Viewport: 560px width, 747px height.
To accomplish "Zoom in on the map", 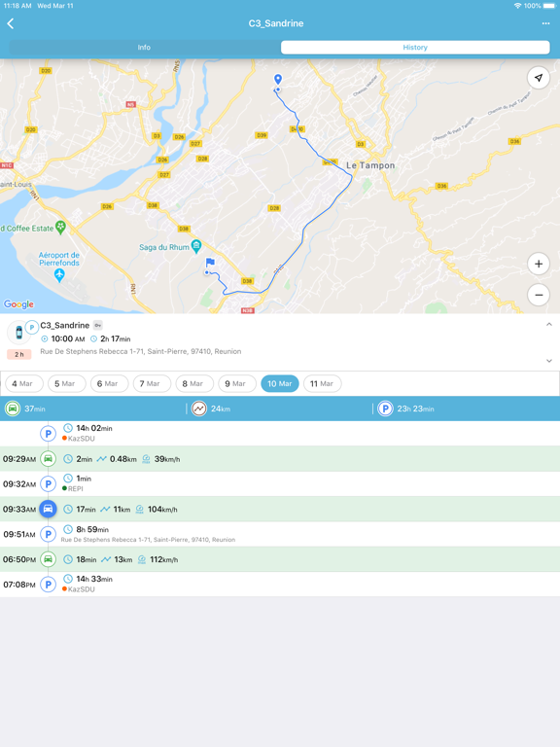I will pyautogui.click(x=539, y=264).
